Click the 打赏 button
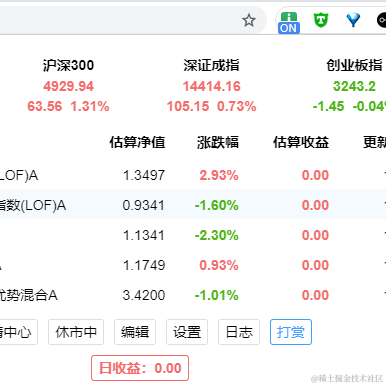The image size is (386, 386). pyautogui.click(x=291, y=332)
